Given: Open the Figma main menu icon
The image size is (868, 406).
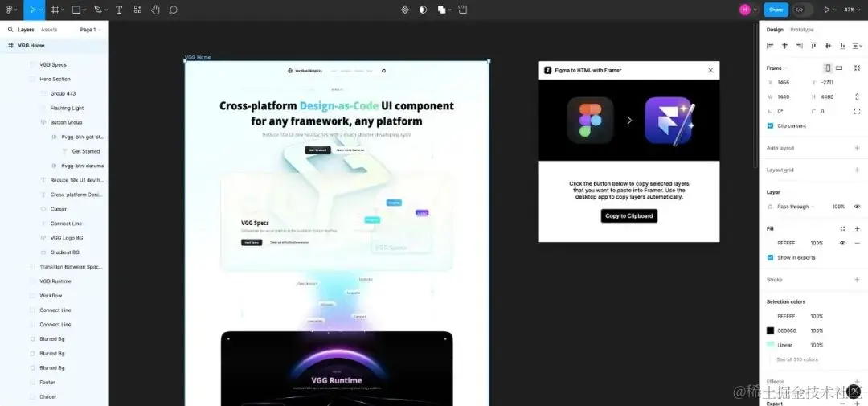Looking at the screenshot, I should [x=9, y=10].
